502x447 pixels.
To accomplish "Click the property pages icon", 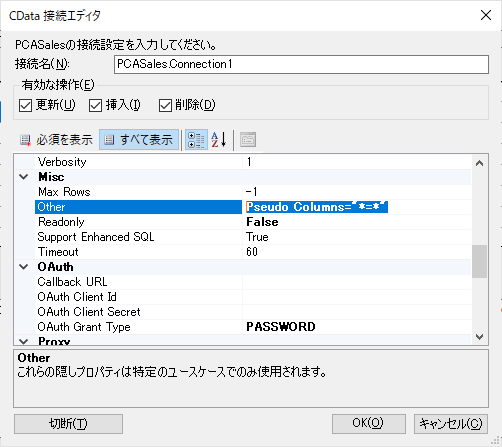I will pyautogui.click(x=248, y=140).
